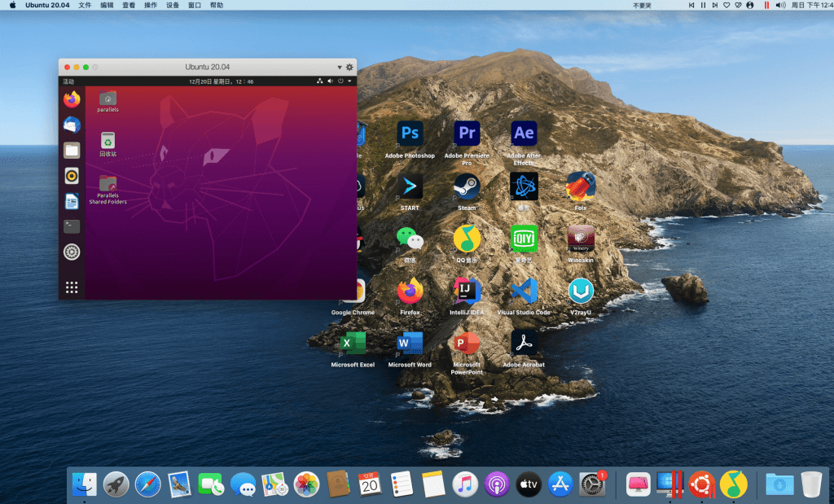Screen dimensions: 834x504
Task: Open the 窗口 menu
Action: 195,6
